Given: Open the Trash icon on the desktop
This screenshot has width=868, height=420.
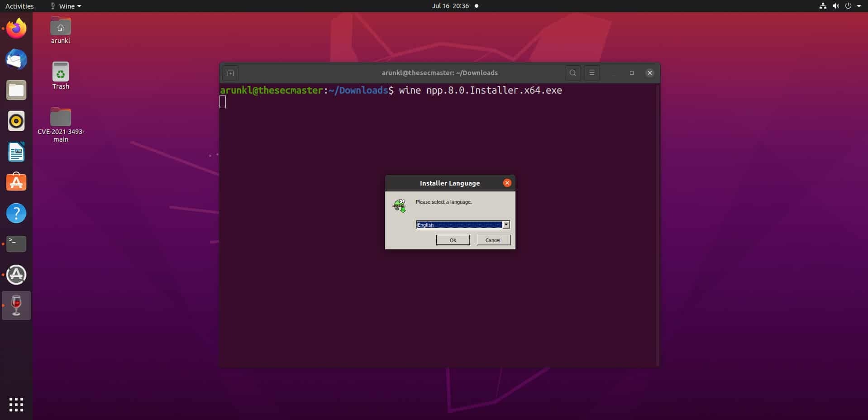Looking at the screenshot, I should pyautogui.click(x=61, y=76).
